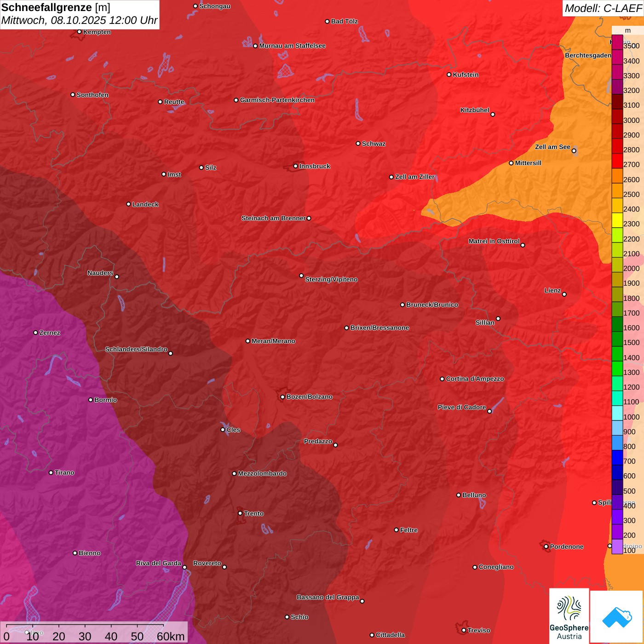Click the Trento city marker dot
The height and width of the screenshot is (644, 644).
240,513
